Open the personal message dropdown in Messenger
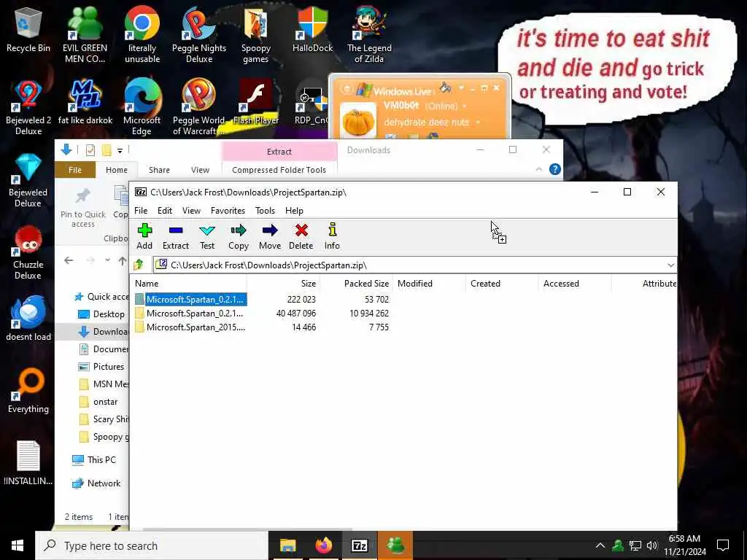This screenshot has width=747, height=560. pos(477,122)
